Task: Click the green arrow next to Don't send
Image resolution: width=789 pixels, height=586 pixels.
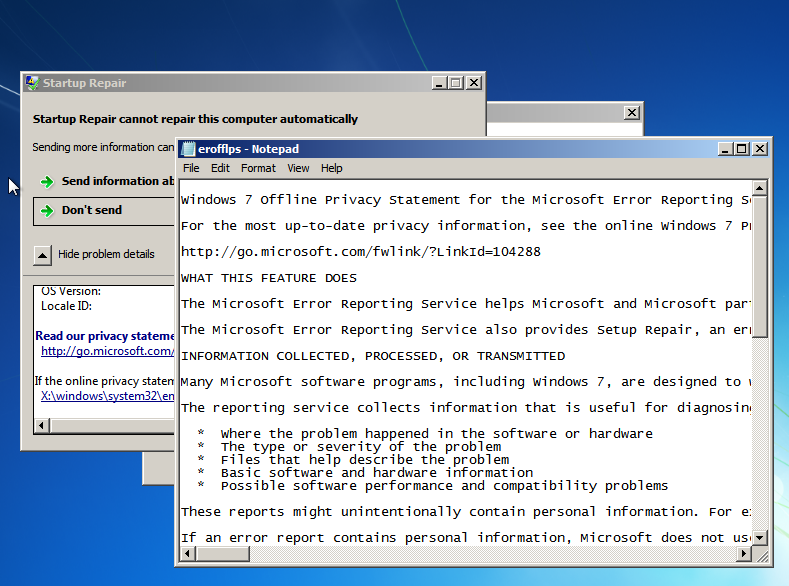Action: tap(47, 211)
